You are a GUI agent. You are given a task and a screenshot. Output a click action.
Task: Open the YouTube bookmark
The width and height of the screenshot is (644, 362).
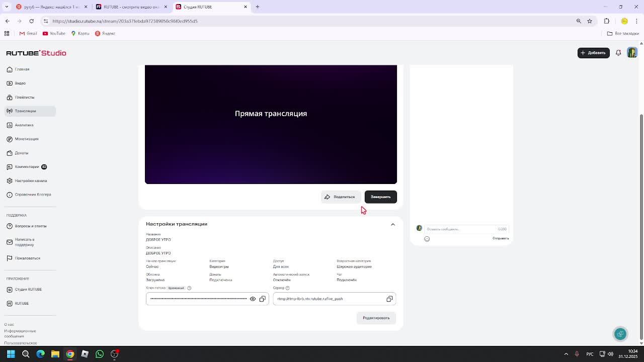pyautogui.click(x=54, y=34)
